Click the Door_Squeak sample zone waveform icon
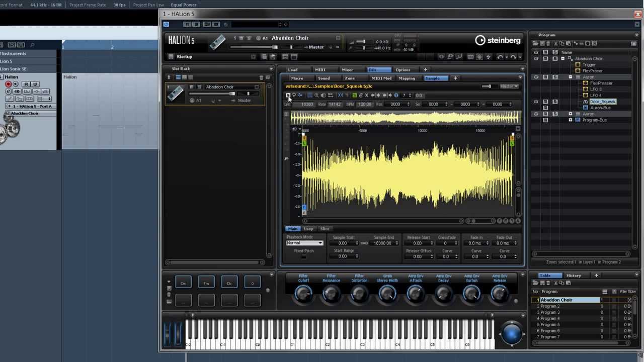Image resolution: width=644 pixels, height=362 pixels. click(x=586, y=102)
